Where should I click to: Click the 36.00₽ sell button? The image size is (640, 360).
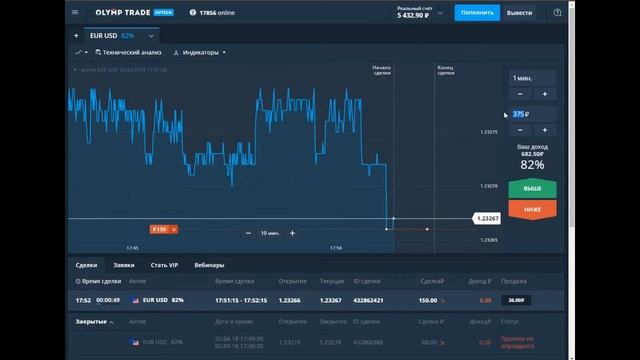point(516,300)
